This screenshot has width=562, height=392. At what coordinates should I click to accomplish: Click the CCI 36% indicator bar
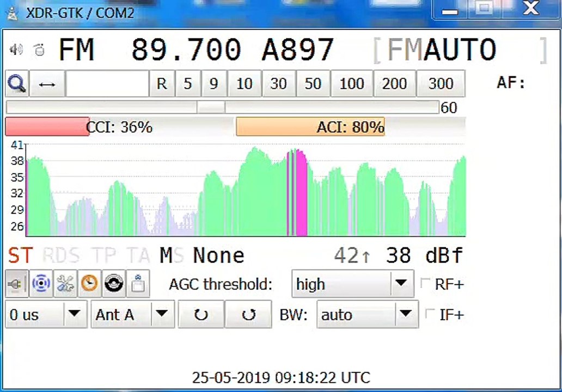(x=119, y=126)
